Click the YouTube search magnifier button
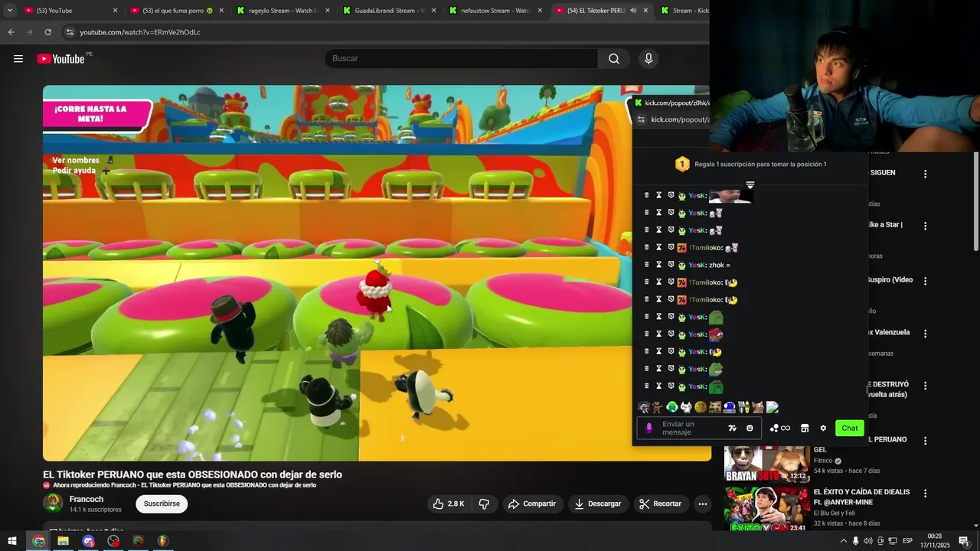Image resolution: width=980 pixels, height=551 pixels. pyautogui.click(x=614, y=59)
